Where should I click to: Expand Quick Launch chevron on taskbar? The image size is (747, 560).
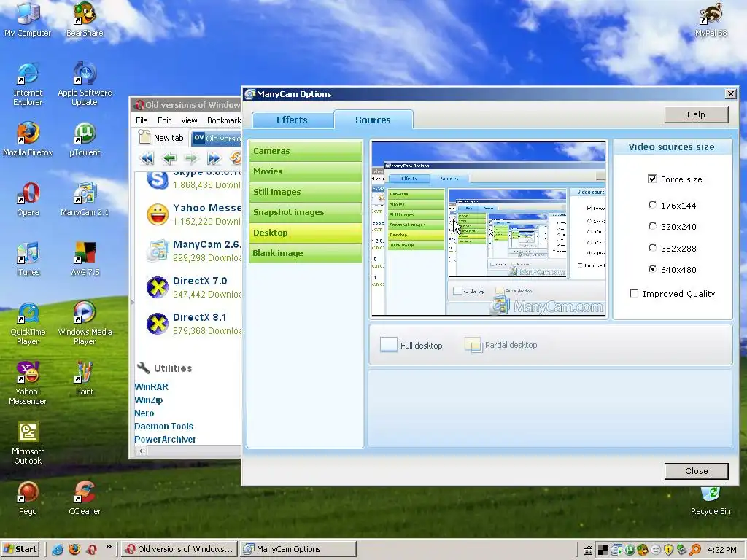pos(108,547)
